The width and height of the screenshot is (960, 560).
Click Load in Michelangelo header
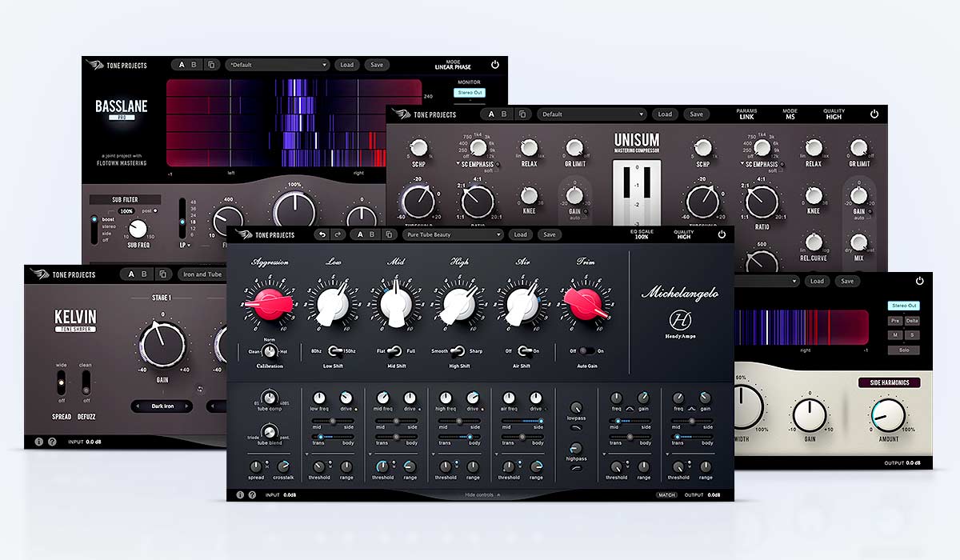(520, 234)
